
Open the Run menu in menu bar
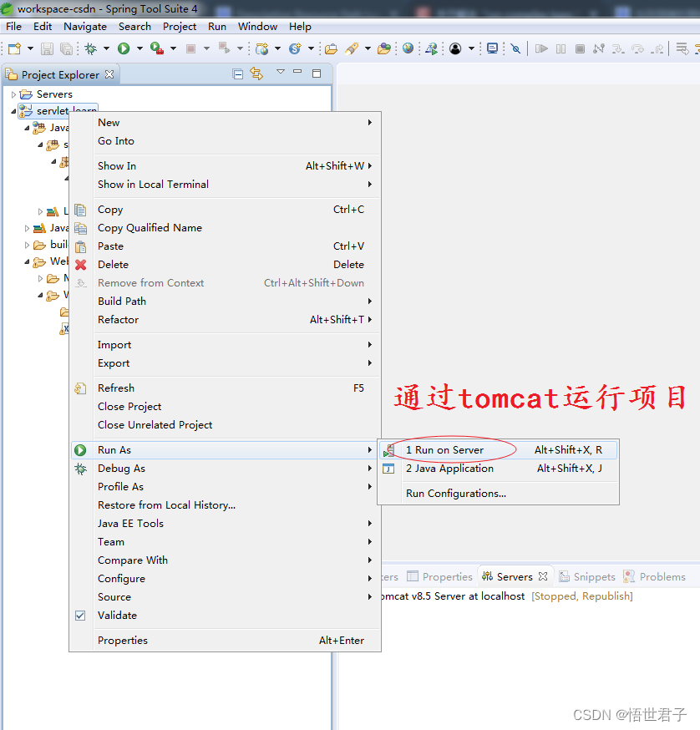(x=217, y=27)
